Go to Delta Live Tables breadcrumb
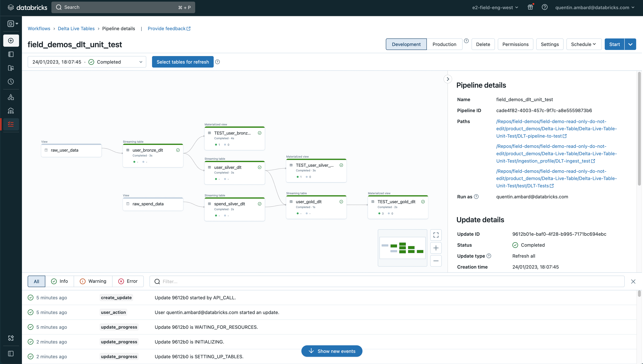Image resolution: width=643 pixels, height=364 pixels. click(76, 29)
